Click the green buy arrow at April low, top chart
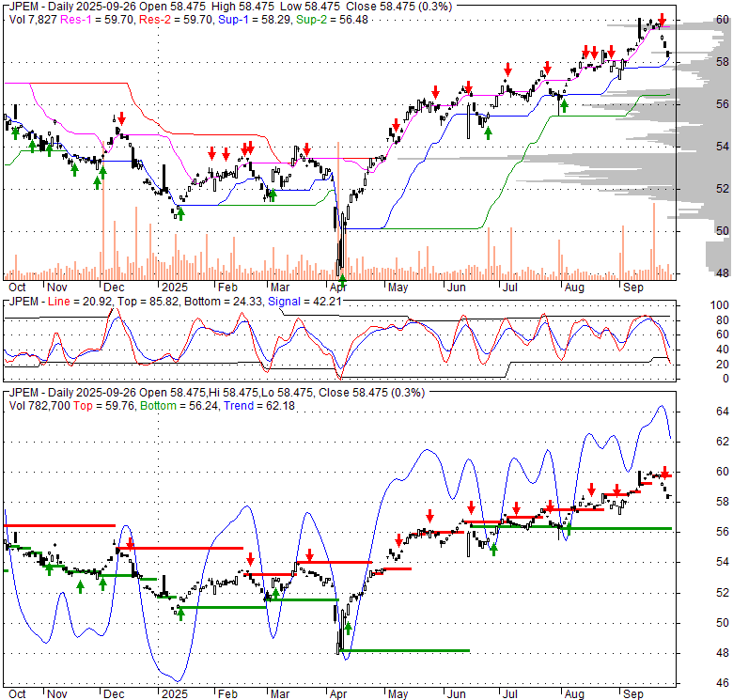 [x=342, y=281]
